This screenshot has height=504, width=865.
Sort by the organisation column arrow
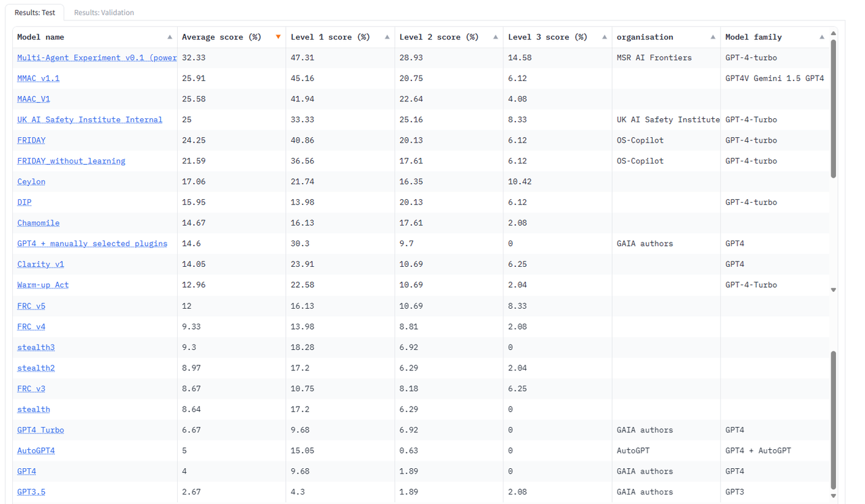tap(713, 37)
